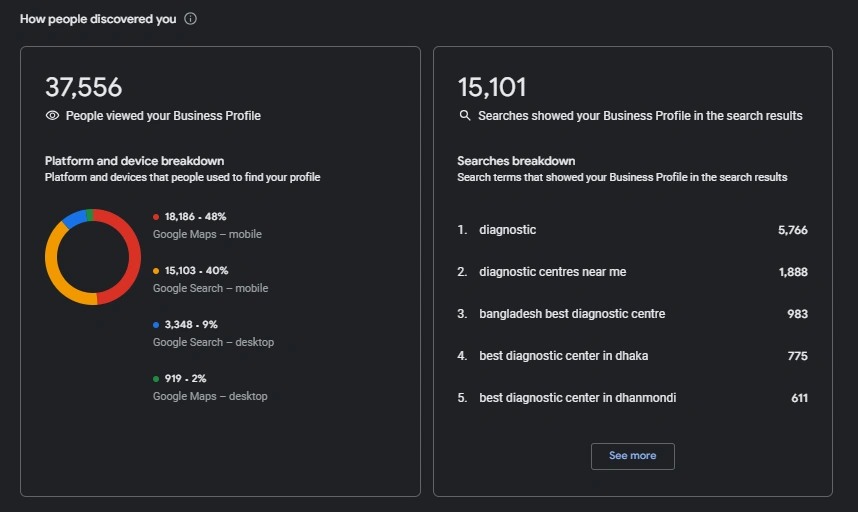Click the '18,186 - 48%' statistic
Screen dimensions: 858x512
coord(195,217)
